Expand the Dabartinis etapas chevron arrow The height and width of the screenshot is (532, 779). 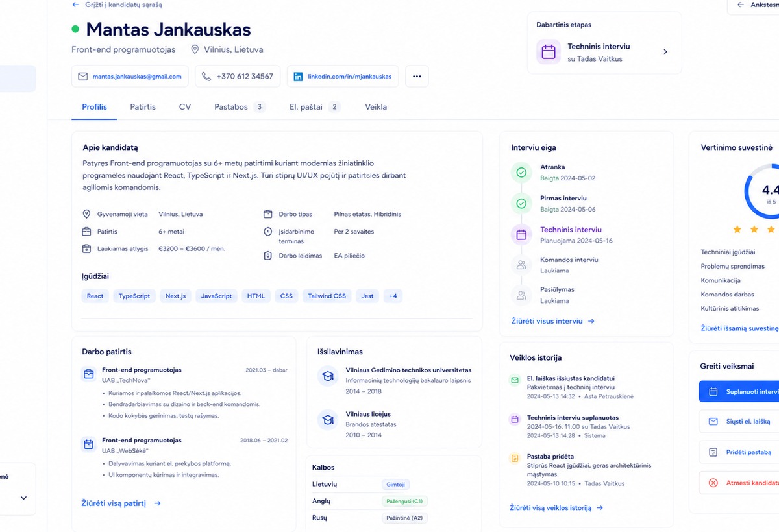tap(665, 52)
